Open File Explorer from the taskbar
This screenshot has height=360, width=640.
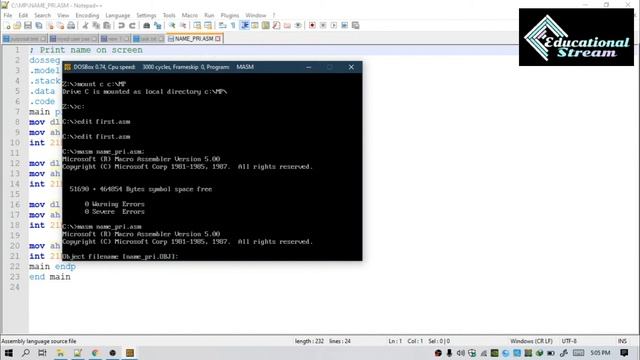(x=60, y=353)
